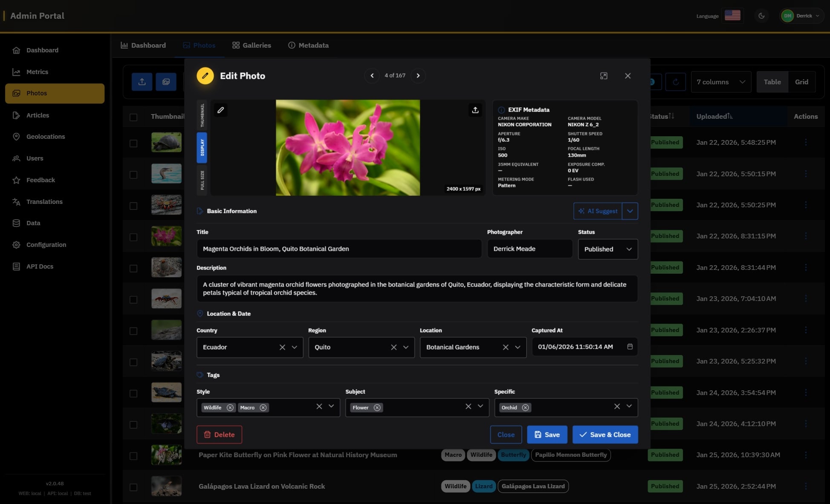
Task: Expand Edit Photo dialog to fullscreen
Action: click(x=604, y=76)
